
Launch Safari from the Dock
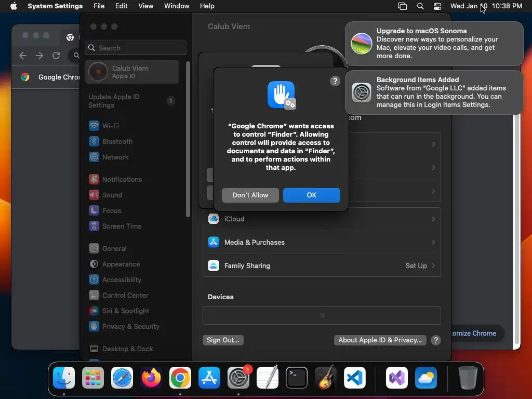tap(122, 378)
